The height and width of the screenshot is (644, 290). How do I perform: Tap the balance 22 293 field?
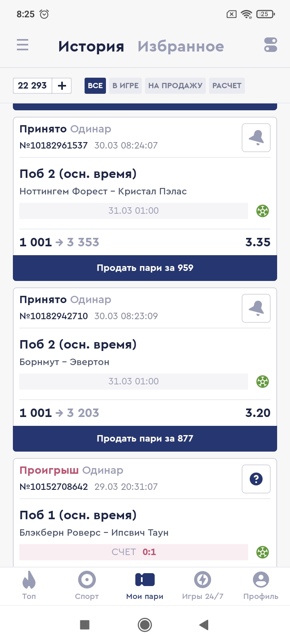[x=33, y=86]
